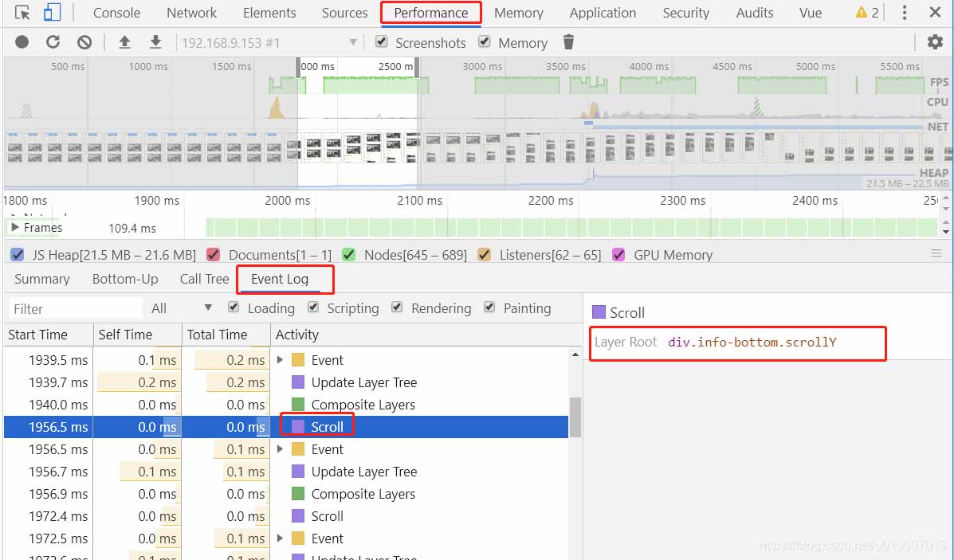Switch to the Call Tree tab
Screen dimensions: 954x560
pyautogui.click(x=204, y=279)
